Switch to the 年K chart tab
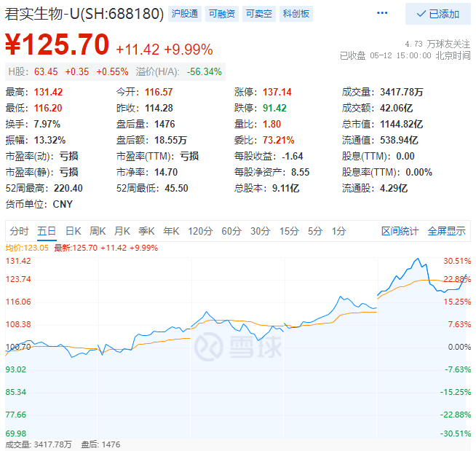This screenshot has width=476, height=451. (171, 231)
